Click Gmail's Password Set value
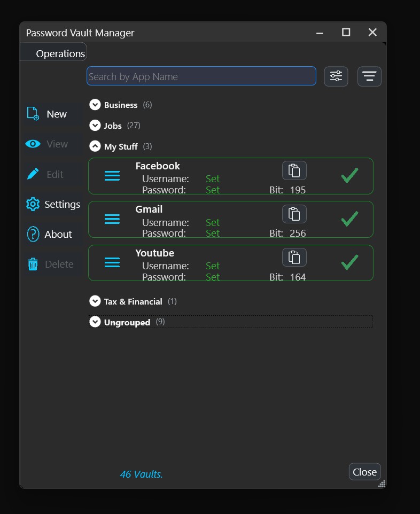The height and width of the screenshot is (514, 420). coord(213,233)
